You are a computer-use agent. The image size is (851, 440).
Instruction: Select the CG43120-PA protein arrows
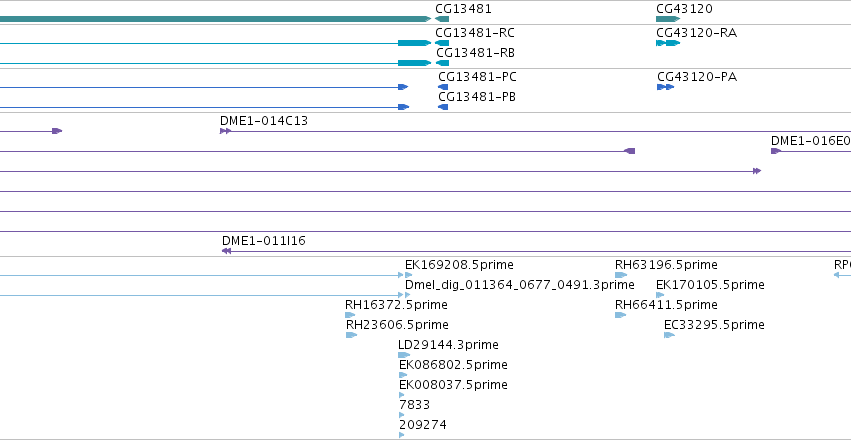tap(665, 87)
